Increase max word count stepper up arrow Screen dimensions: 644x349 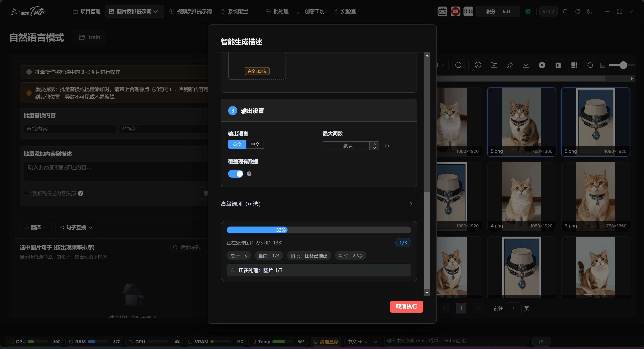[x=374, y=144]
